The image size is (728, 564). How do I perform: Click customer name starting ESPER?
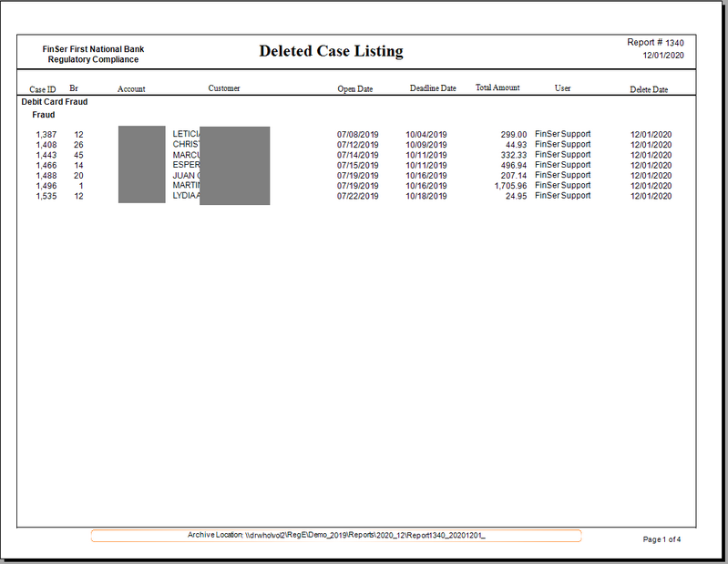pos(186,164)
